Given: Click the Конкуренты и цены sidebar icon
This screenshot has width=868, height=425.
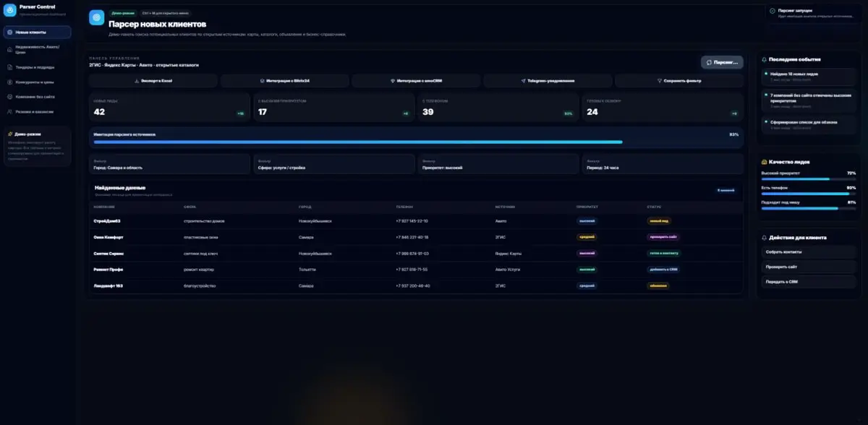Looking at the screenshot, I should click(9, 82).
